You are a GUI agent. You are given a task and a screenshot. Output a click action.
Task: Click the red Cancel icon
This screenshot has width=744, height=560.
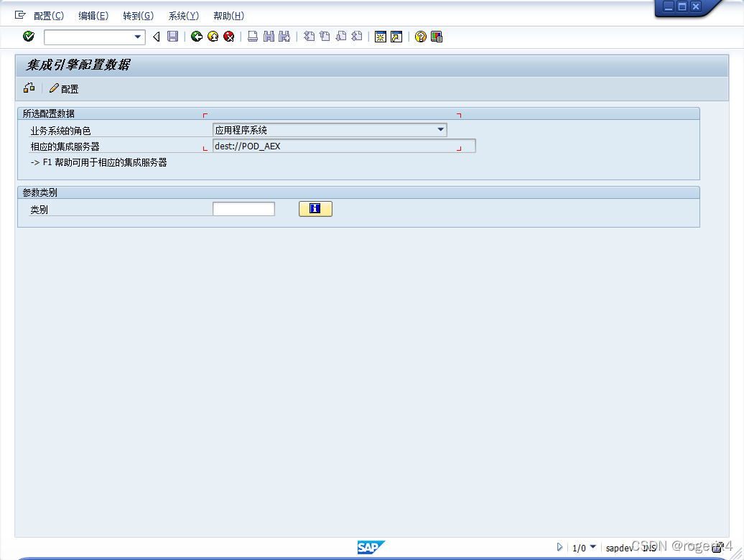coord(228,37)
